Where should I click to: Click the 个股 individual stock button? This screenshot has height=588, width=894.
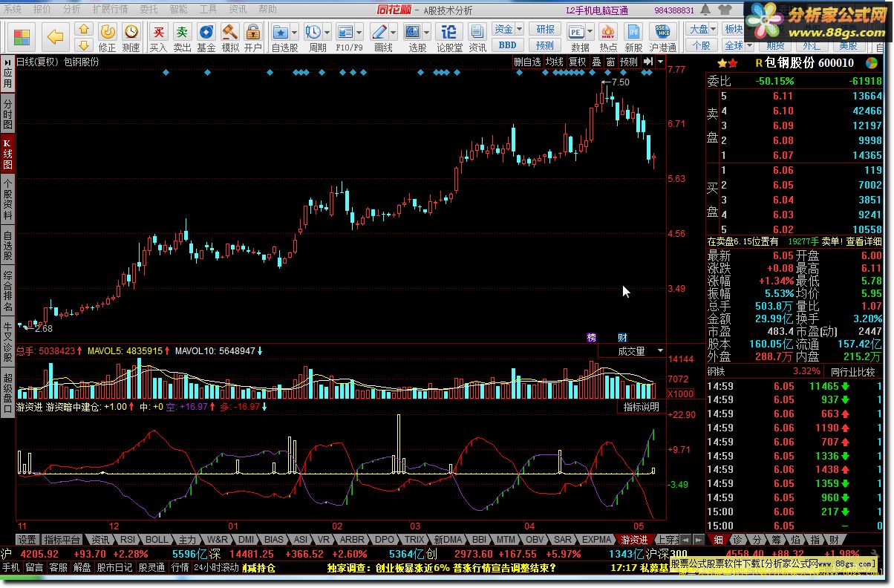pos(702,45)
